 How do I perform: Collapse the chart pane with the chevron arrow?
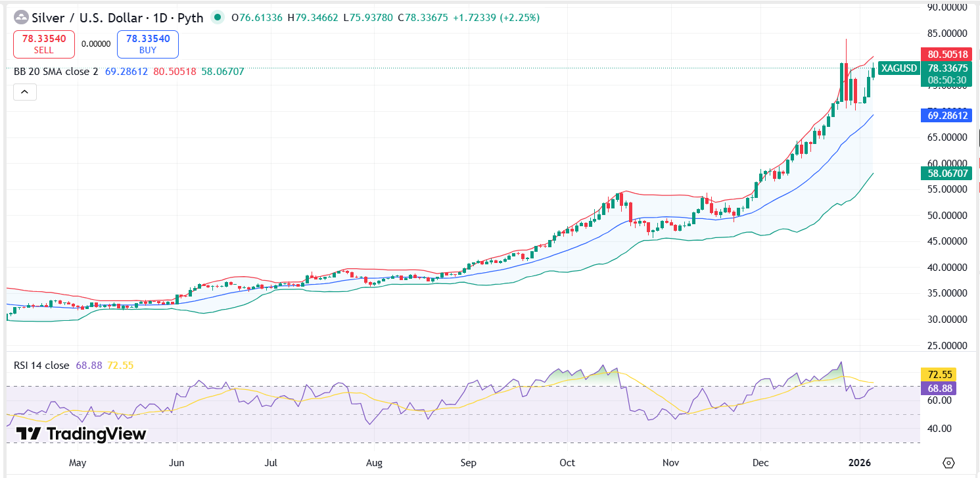(x=24, y=92)
